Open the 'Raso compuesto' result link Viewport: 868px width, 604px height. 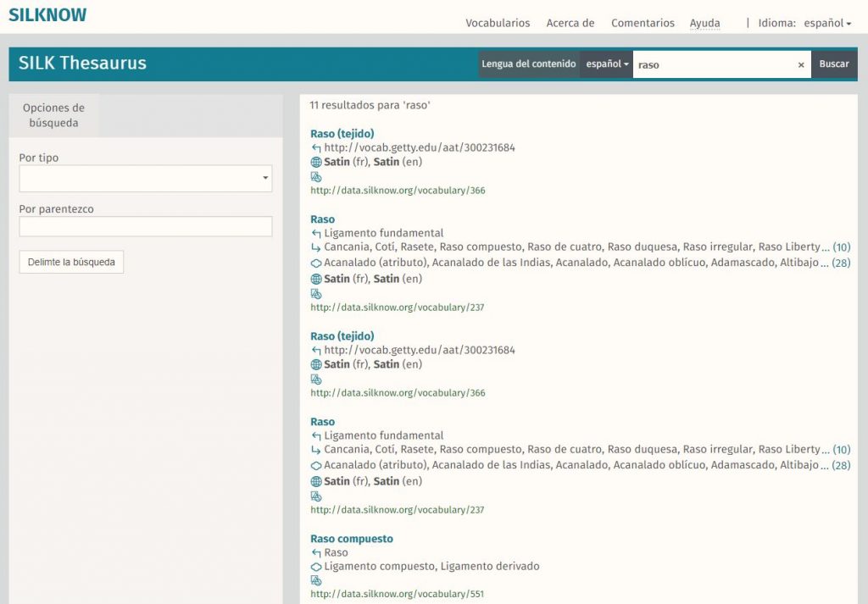(352, 539)
